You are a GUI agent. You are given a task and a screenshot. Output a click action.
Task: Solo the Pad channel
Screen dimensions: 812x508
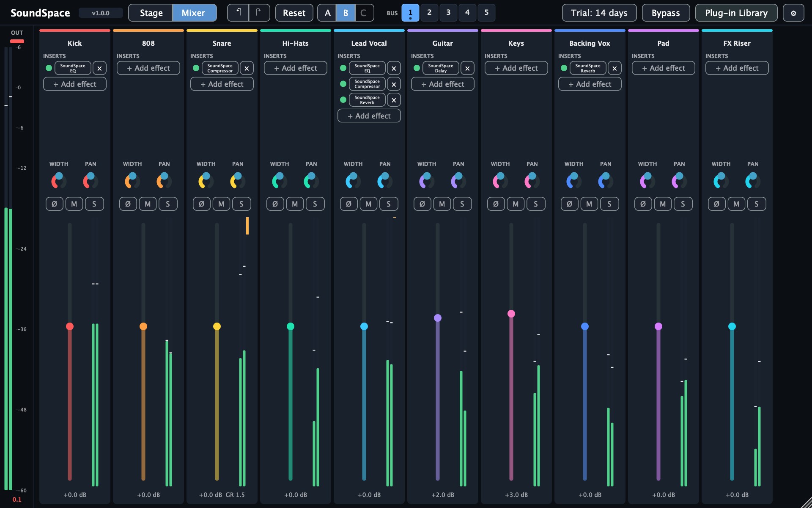683,204
